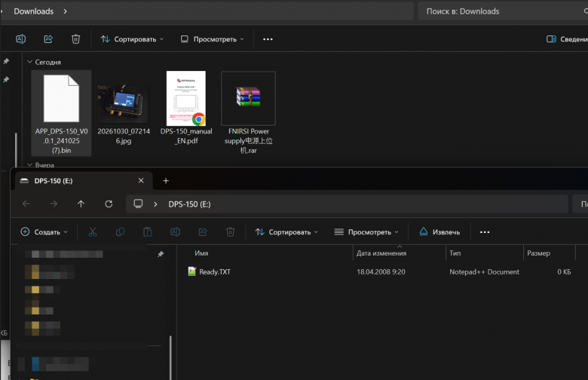Viewport: 588px width, 380px height.
Task: Click the refresh button in DPS-150 window
Action: pyautogui.click(x=109, y=204)
